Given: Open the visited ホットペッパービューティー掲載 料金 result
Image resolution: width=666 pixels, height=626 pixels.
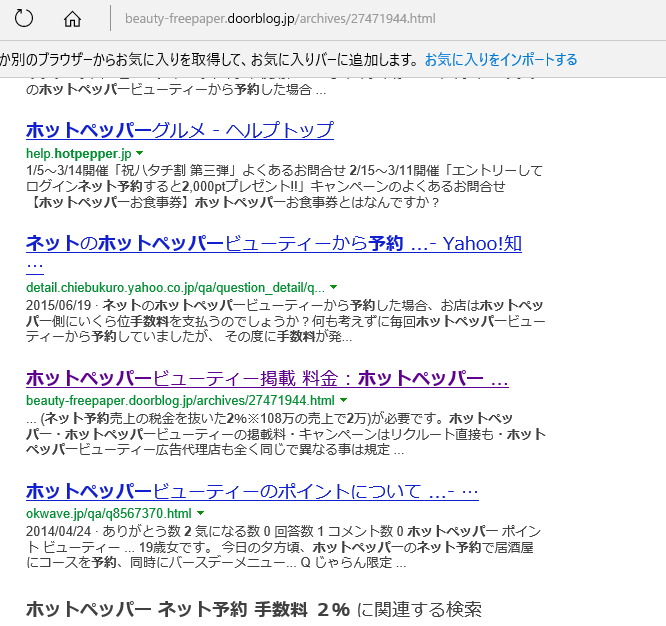Looking at the screenshot, I should (x=267, y=378).
